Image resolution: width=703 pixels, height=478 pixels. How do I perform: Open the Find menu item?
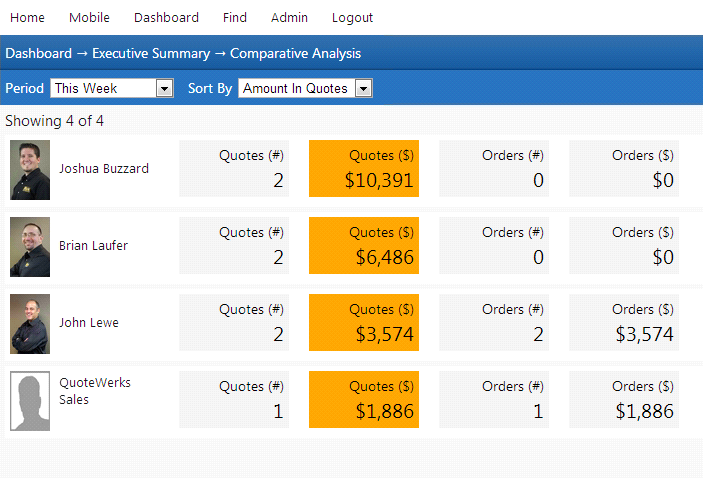click(235, 18)
